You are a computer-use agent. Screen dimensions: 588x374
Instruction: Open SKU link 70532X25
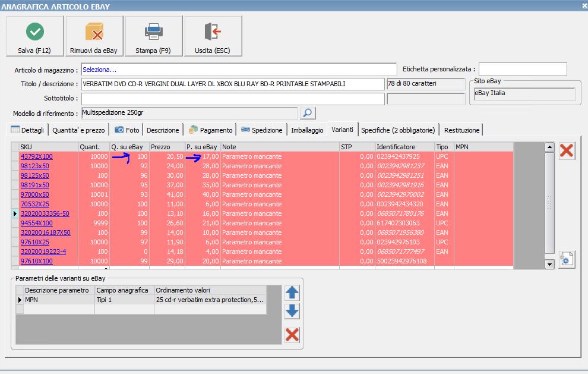tap(35, 204)
